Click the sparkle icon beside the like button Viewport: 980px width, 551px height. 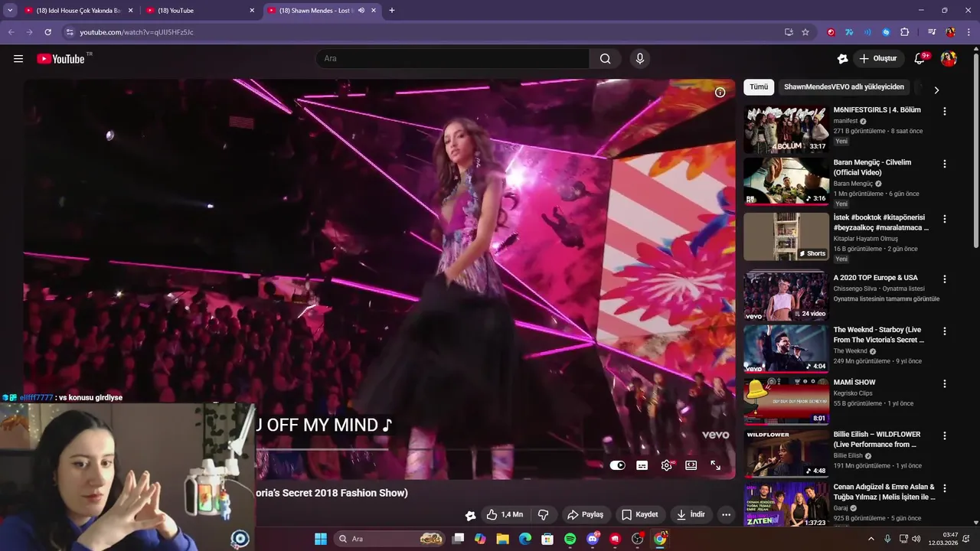click(470, 515)
